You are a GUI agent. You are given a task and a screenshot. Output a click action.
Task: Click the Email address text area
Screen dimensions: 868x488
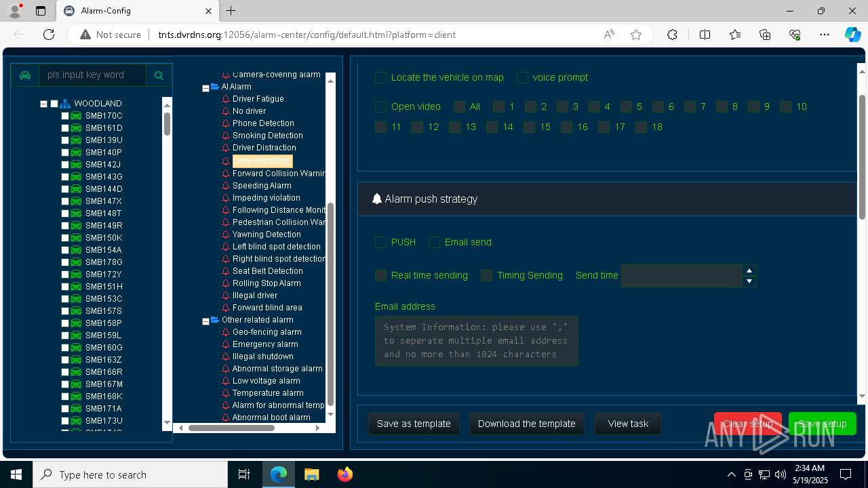point(477,341)
